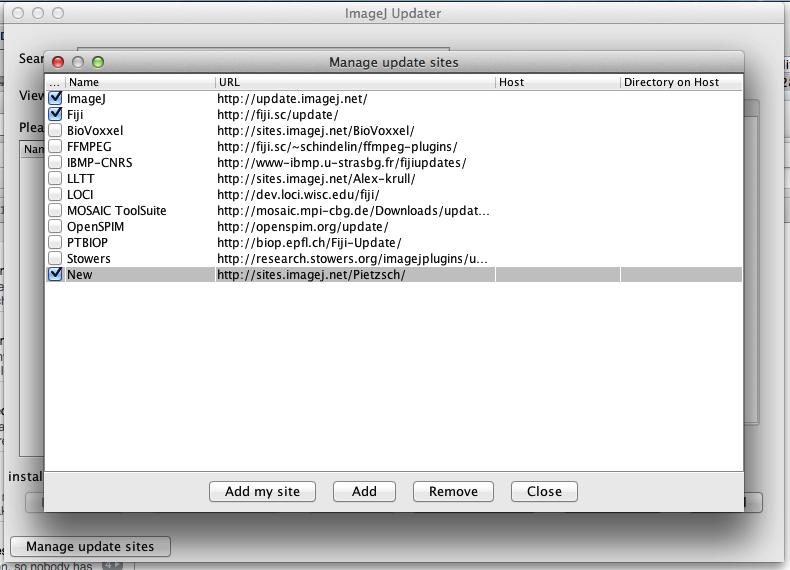Click the Directory on Host column header
Screen dimensions: 790x570
[681, 82]
